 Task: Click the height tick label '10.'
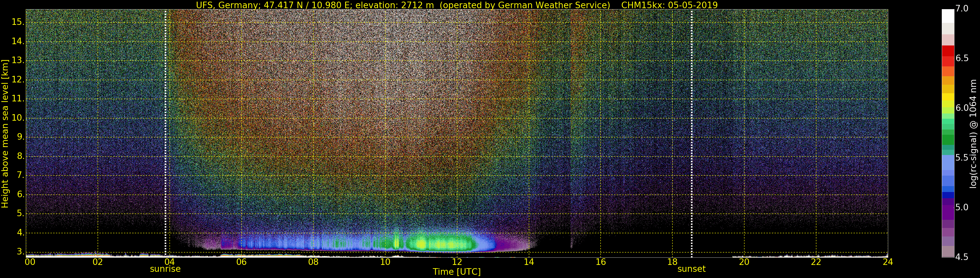coord(18,118)
